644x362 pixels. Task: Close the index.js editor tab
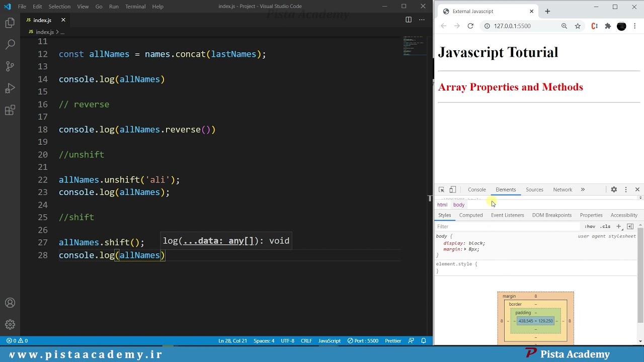[x=63, y=20]
